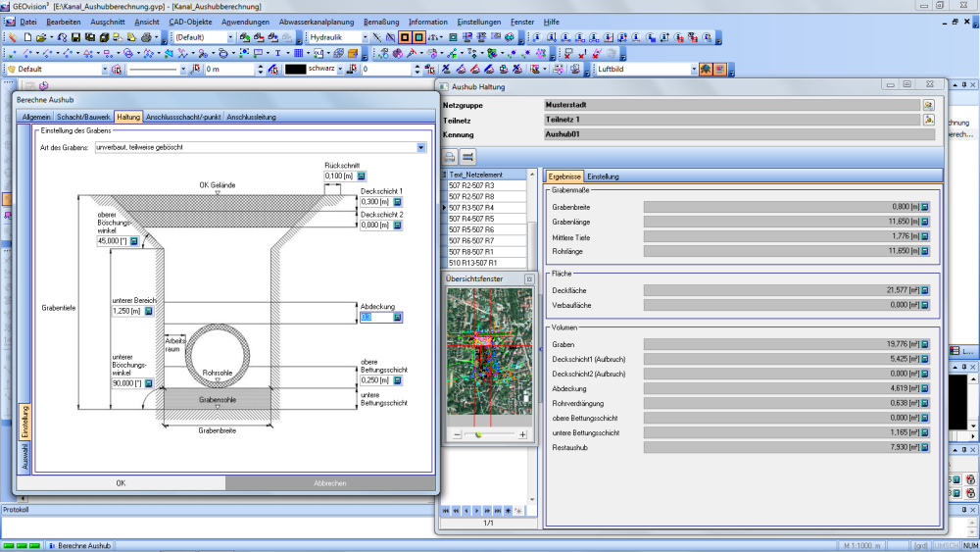Toggle the teal highlighted square button in toolbar
This screenshot has height=552, width=980.
click(x=418, y=37)
